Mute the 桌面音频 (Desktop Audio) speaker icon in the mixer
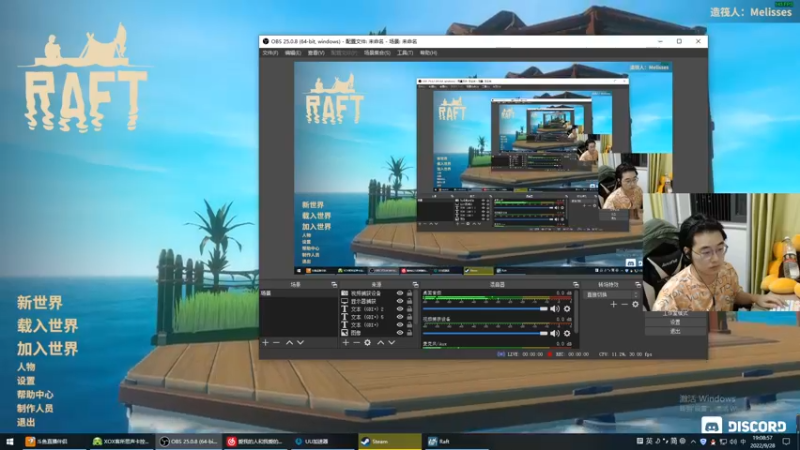Viewport: 800px width, 450px height. [x=555, y=309]
